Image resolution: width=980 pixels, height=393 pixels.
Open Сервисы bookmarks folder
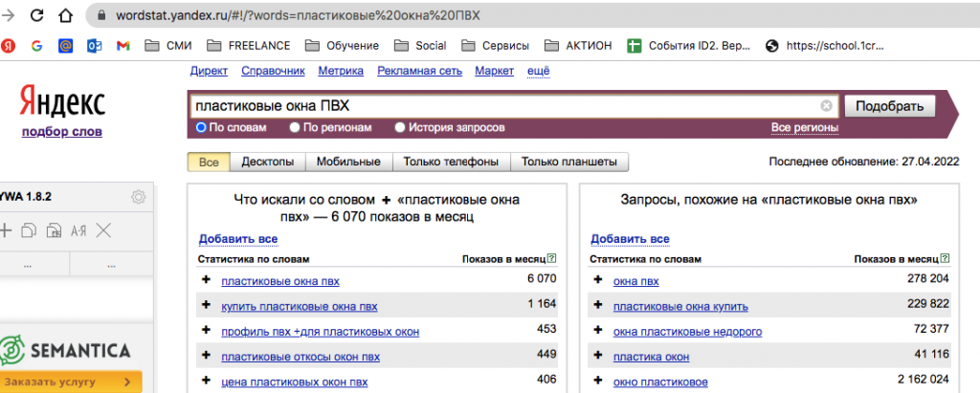(495, 46)
